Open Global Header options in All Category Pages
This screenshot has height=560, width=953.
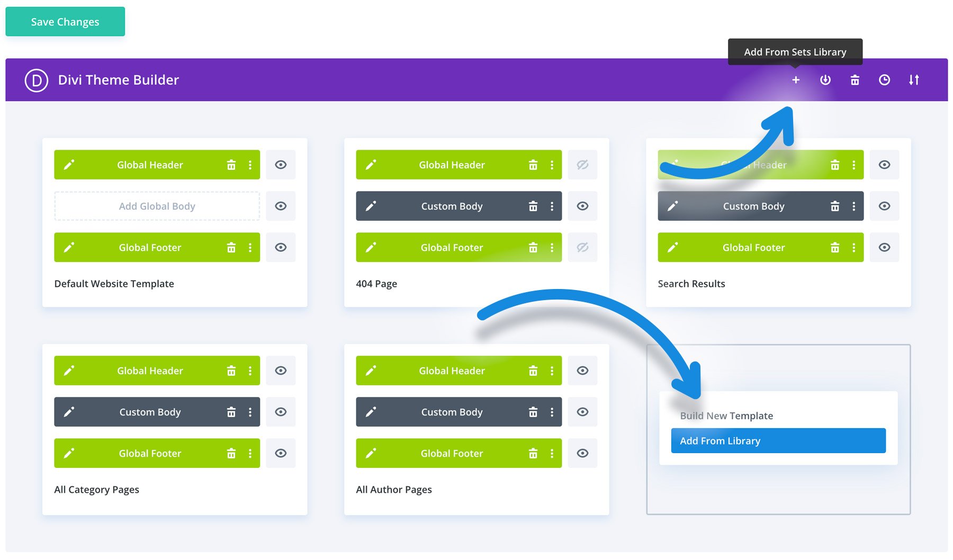click(250, 371)
